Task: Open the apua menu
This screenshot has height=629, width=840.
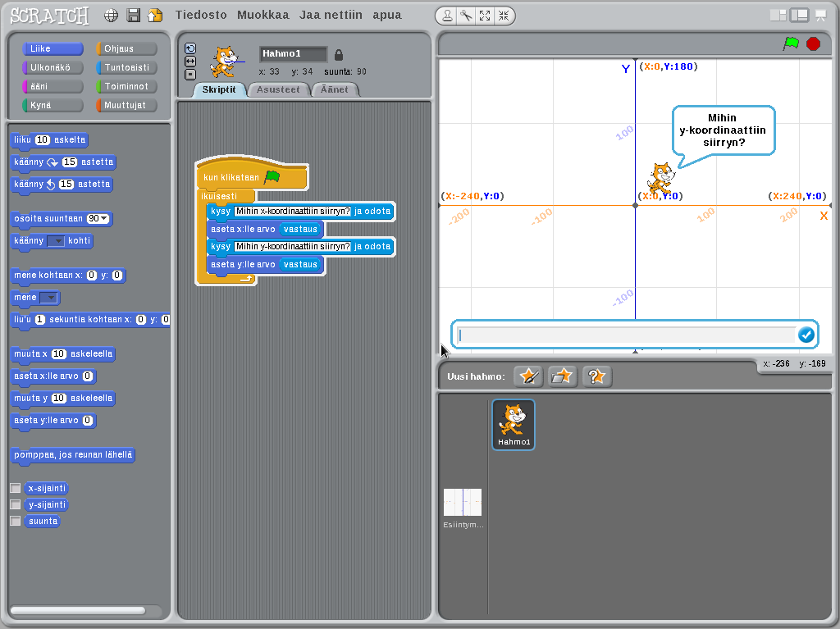Action: [387, 15]
